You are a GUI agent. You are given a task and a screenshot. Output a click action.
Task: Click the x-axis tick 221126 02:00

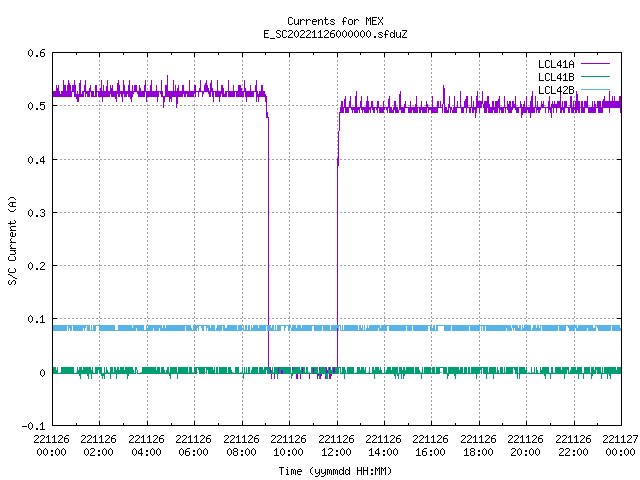point(98,446)
